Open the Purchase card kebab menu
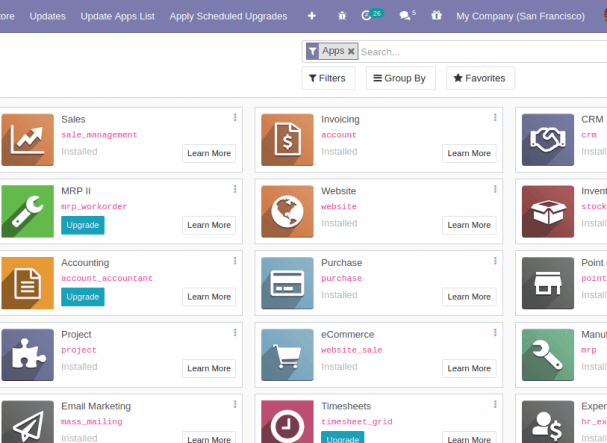 [x=495, y=261]
